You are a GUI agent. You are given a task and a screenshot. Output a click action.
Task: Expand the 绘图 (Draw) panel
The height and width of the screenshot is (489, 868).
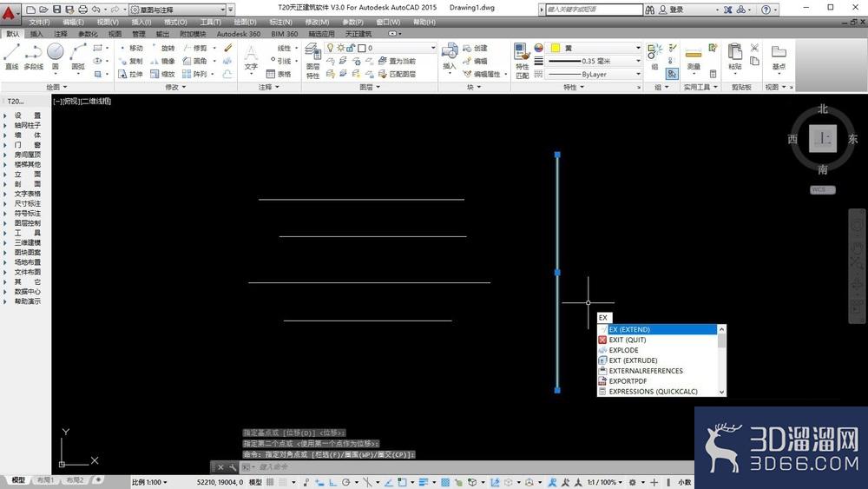coord(56,87)
